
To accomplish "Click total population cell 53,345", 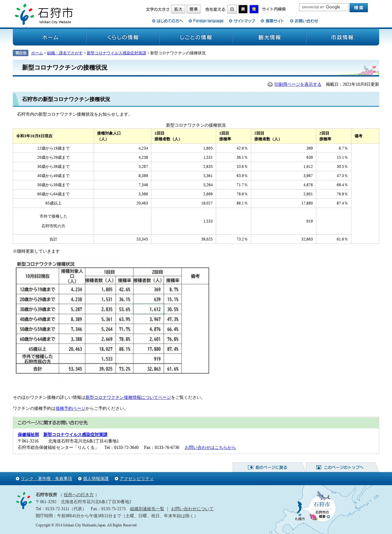I will click(x=122, y=239).
